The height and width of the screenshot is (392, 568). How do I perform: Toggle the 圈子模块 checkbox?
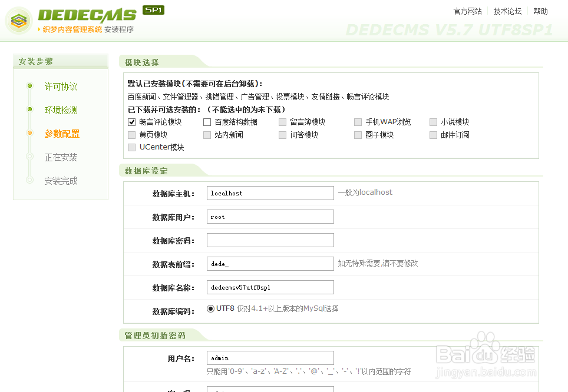pyautogui.click(x=358, y=135)
